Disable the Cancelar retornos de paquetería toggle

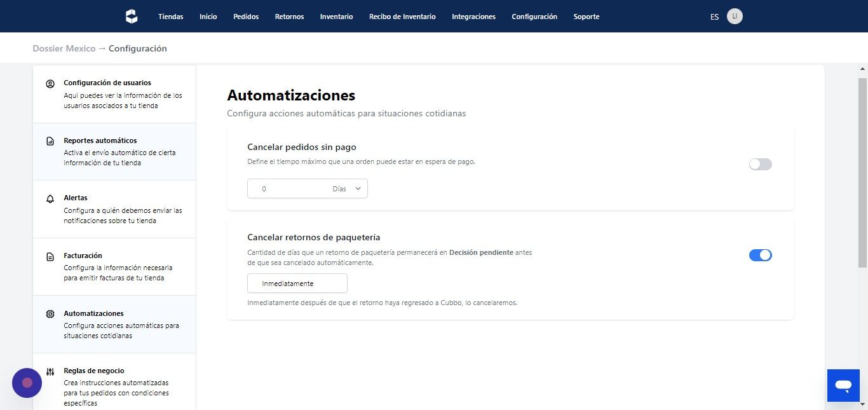tap(760, 255)
